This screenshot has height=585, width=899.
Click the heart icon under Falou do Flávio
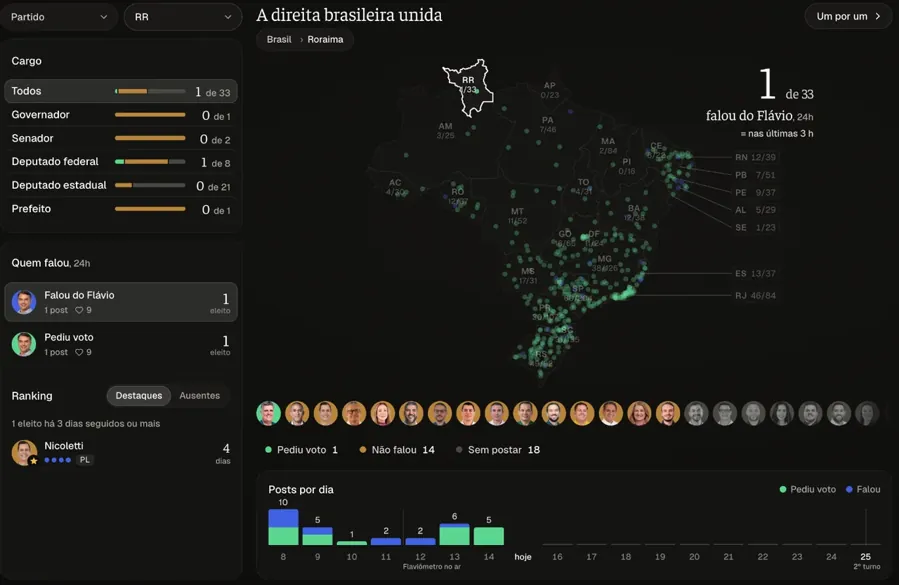tap(79, 310)
